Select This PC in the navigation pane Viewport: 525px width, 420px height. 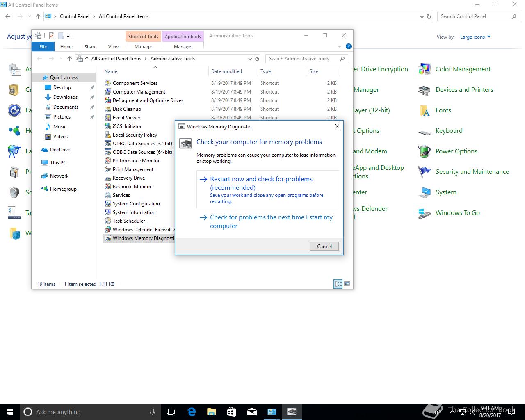point(58,163)
